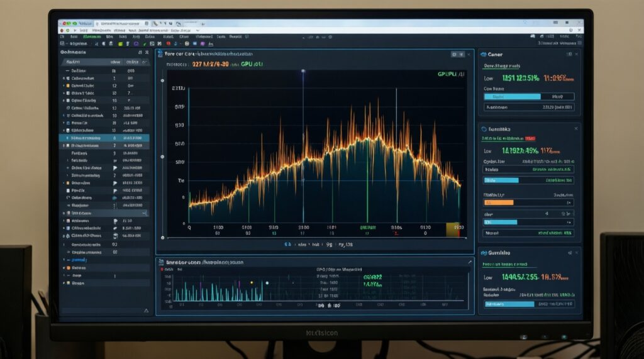Select the blue segment of the Caner panel toggle bar
Screen dimensions: 644x359
point(512,97)
